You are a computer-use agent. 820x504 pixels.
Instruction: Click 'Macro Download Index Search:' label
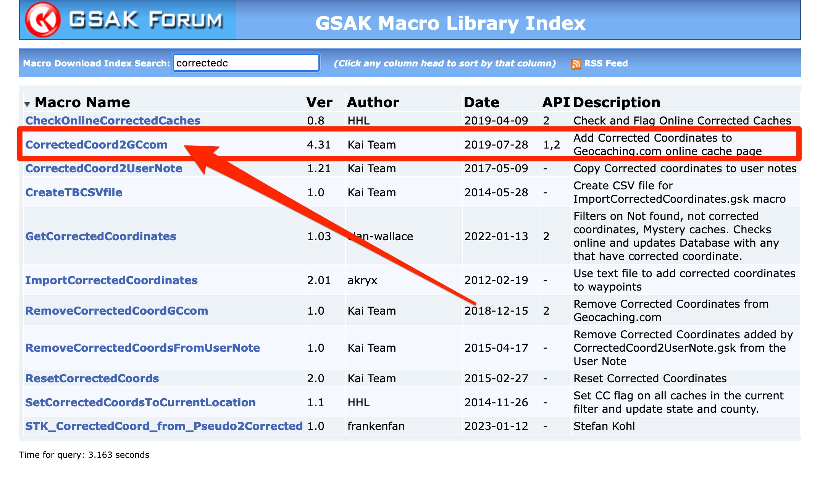97,63
